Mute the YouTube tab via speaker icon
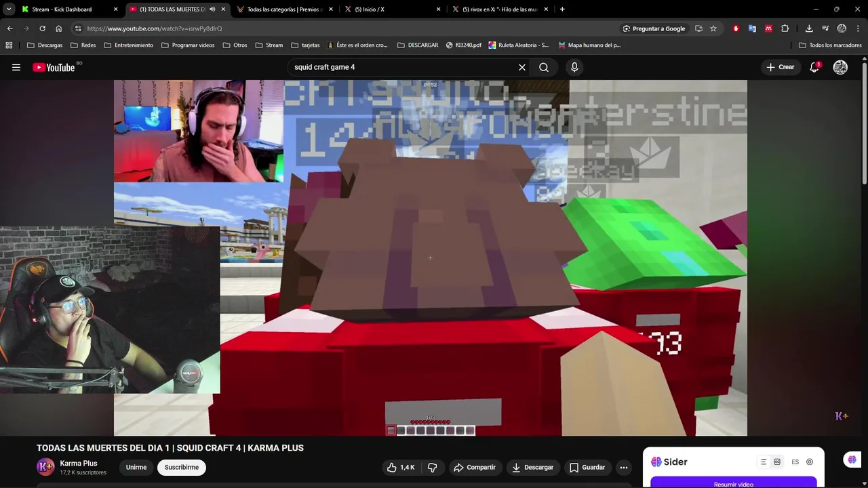 212,9
